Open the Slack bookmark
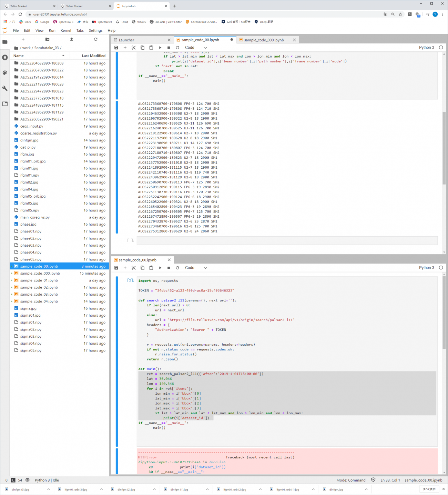 click(25, 22)
